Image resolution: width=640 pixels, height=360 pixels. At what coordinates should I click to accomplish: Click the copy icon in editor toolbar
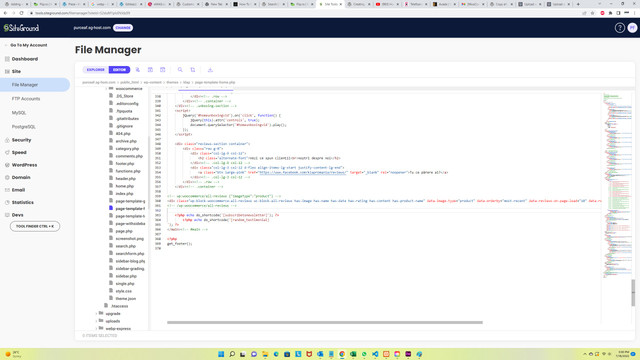point(193,70)
